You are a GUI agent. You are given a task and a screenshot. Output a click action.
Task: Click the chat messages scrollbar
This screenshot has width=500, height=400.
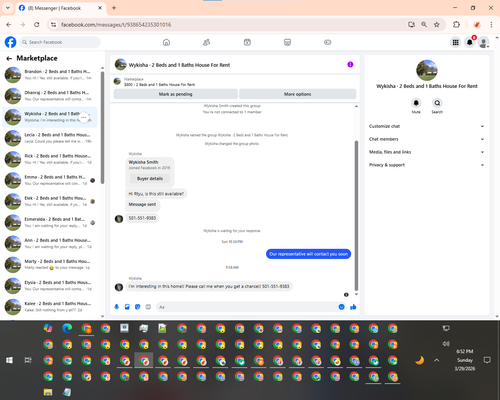tap(356, 216)
